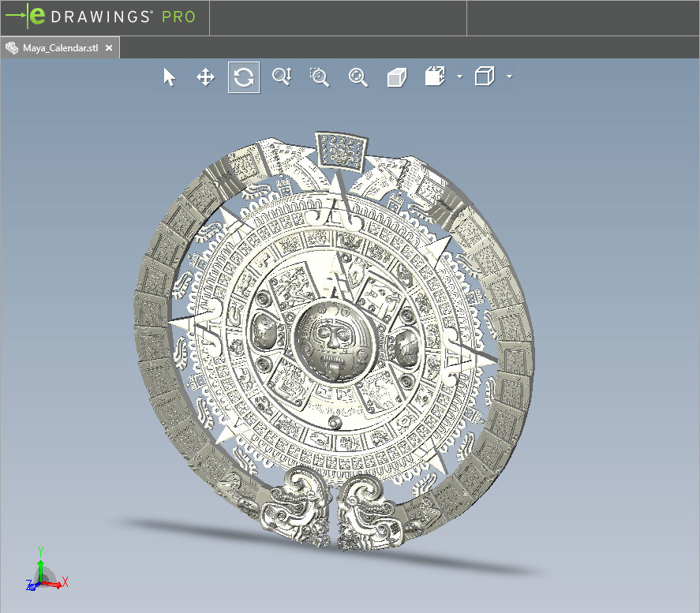Click the STL file icon on tab
The height and width of the screenshot is (613, 700).
[12, 48]
